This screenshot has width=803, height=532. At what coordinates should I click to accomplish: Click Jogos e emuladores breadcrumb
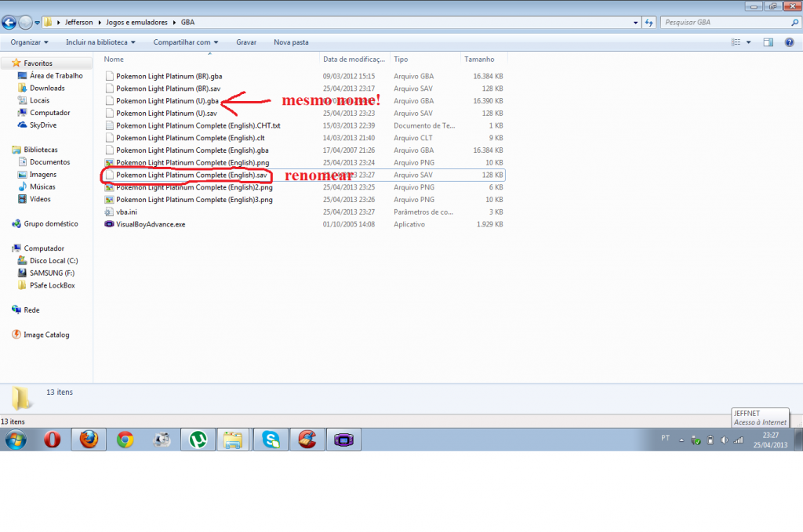pyautogui.click(x=136, y=23)
